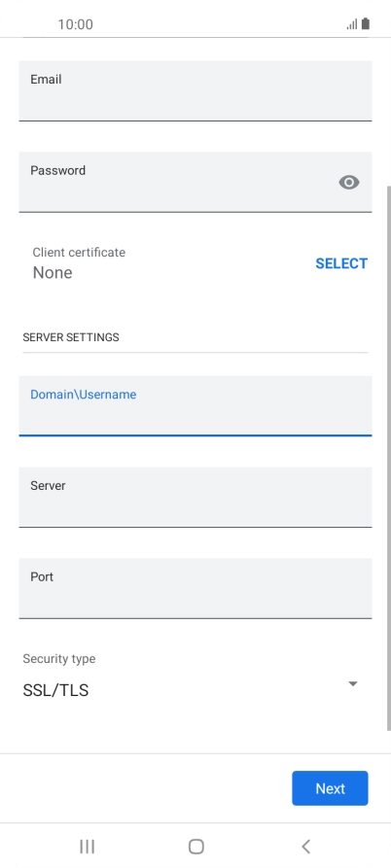The height and width of the screenshot is (868, 391).
Task: Tap the Client certificate label
Action: point(79,253)
